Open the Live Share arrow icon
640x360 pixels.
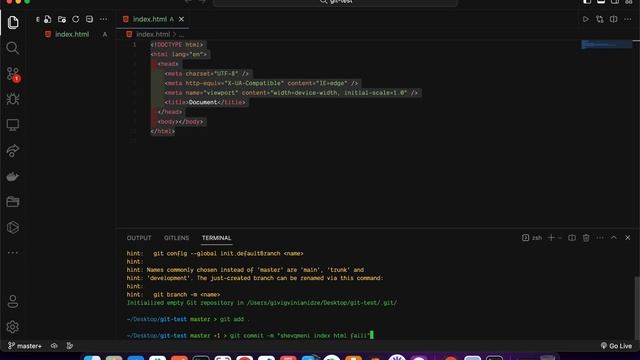[13, 151]
